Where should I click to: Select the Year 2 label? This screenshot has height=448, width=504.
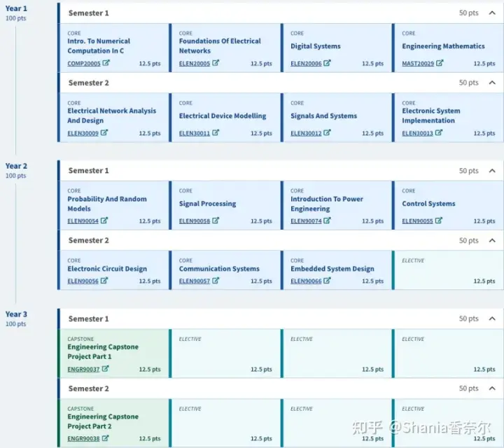pos(16,166)
